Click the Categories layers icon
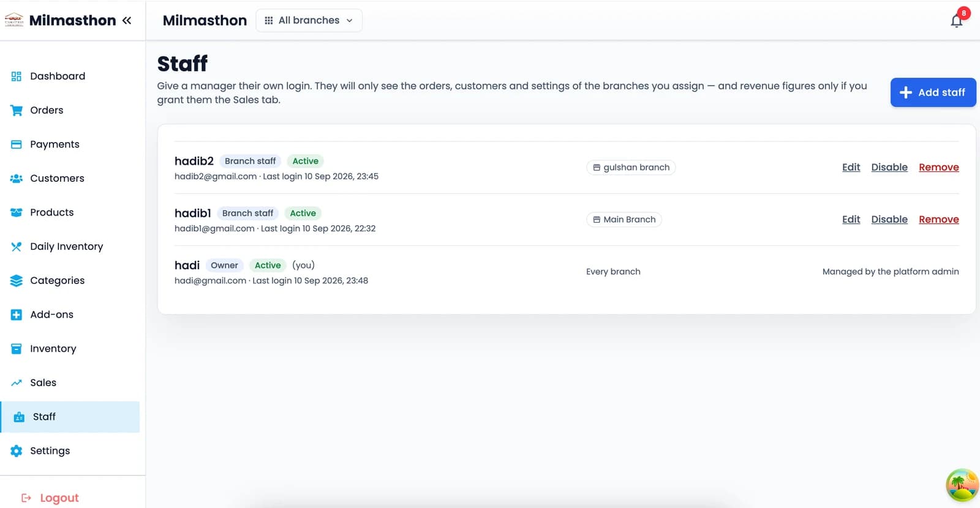Screen dimensions: 980x508 pos(17,281)
